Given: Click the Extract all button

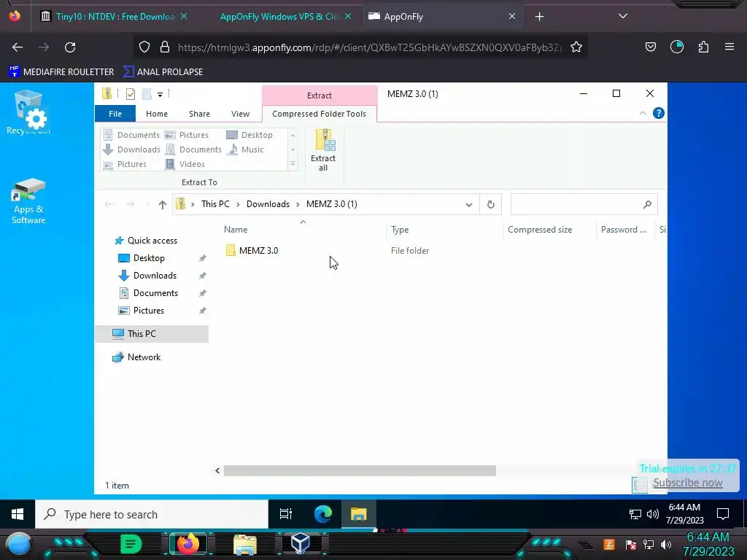Looking at the screenshot, I should tap(323, 150).
